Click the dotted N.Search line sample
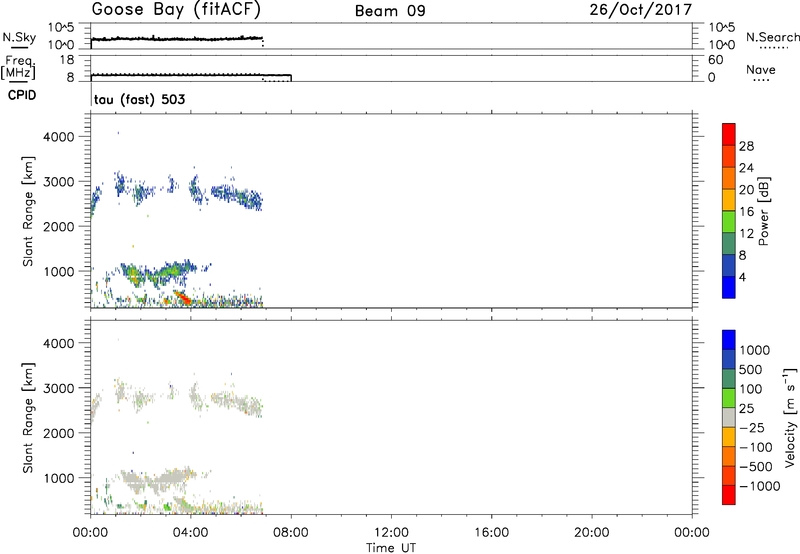800x554 pixels. 774,48
